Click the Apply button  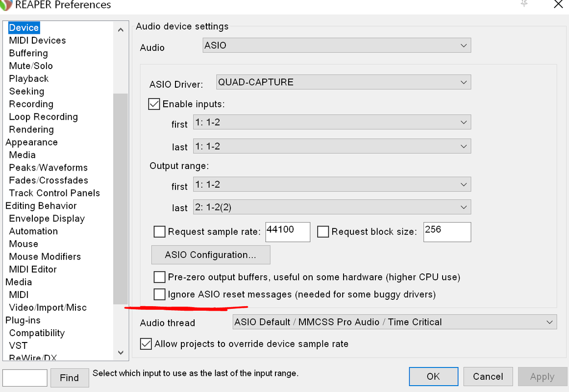point(543,376)
